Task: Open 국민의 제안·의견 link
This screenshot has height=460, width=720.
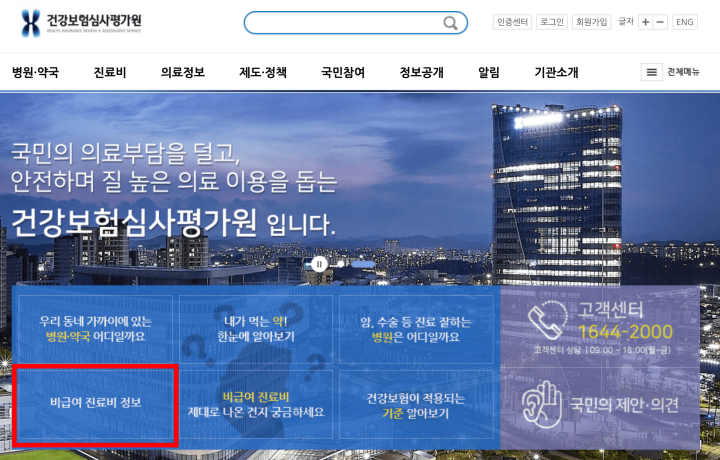Action: click(x=624, y=404)
